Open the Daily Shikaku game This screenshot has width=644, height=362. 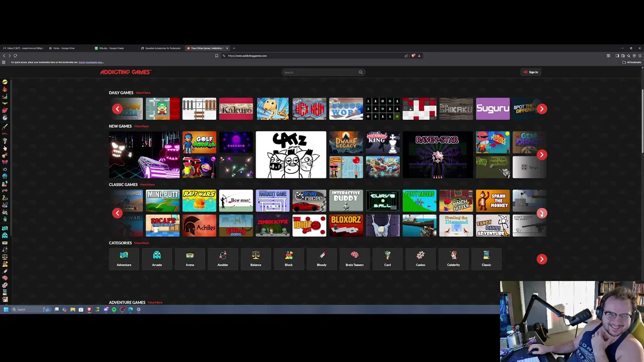tap(456, 109)
